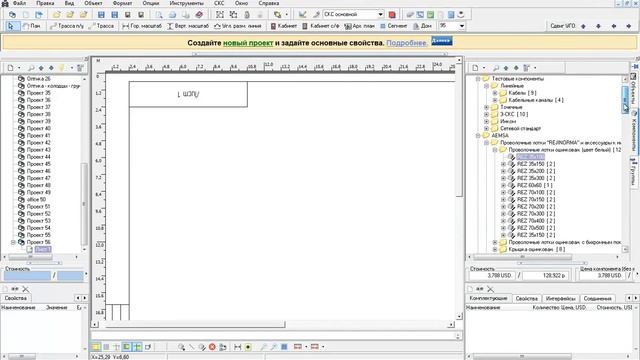Open the Инструменты menu
640x360 pixels.
[187, 3]
